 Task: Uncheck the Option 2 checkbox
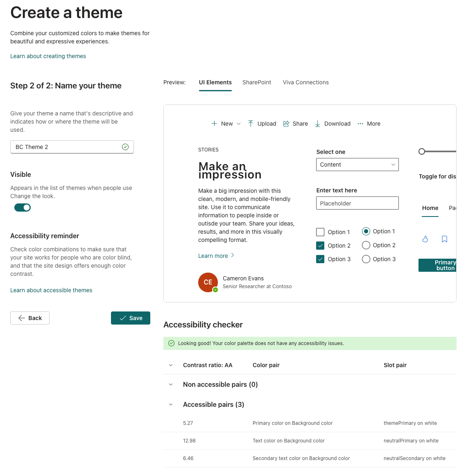coord(320,245)
